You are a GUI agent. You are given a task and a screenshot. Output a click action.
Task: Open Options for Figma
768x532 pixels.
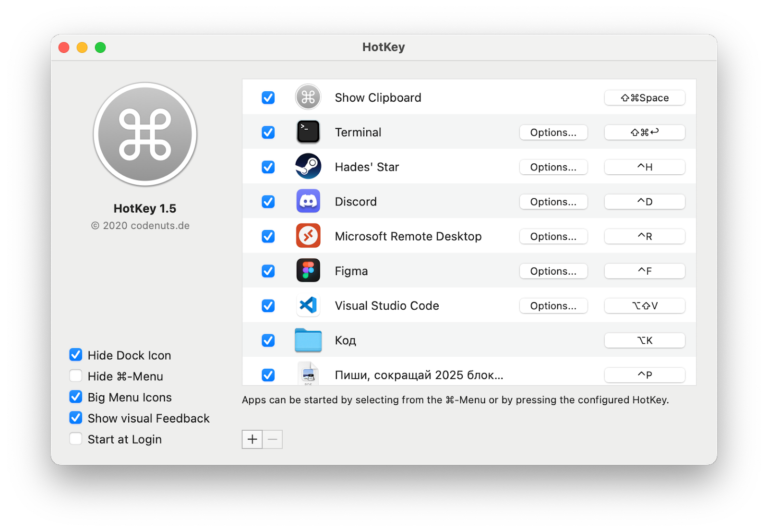click(x=553, y=271)
